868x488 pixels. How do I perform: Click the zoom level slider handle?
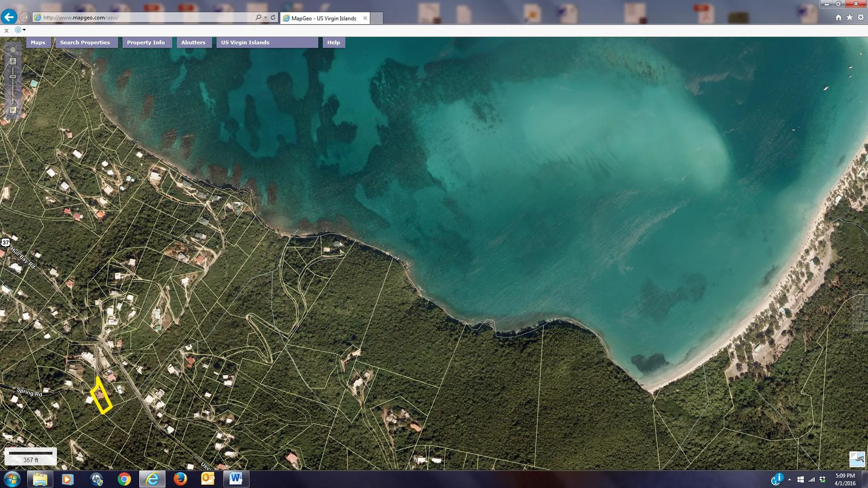click(x=13, y=77)
